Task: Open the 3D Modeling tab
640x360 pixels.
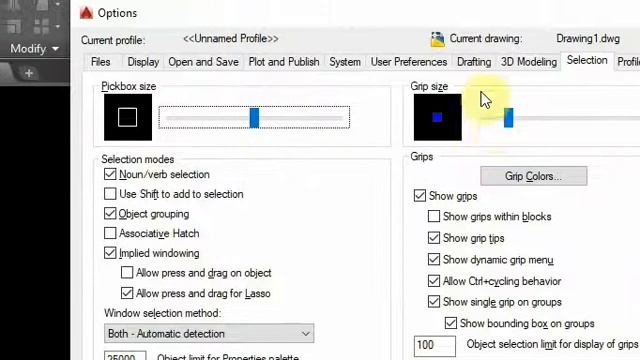Action: coord(529,62)
